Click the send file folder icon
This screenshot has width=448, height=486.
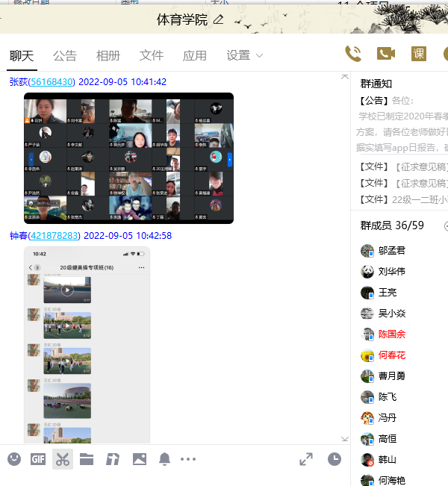87,459
